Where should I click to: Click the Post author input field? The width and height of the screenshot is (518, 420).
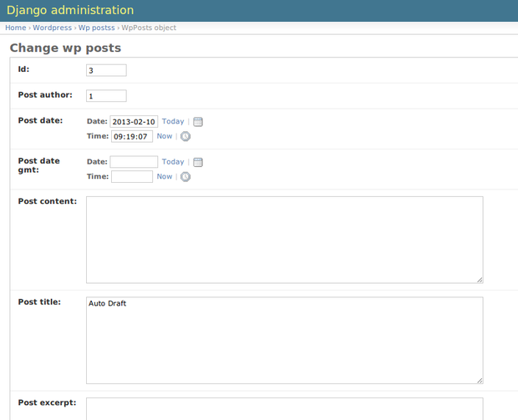106,96
